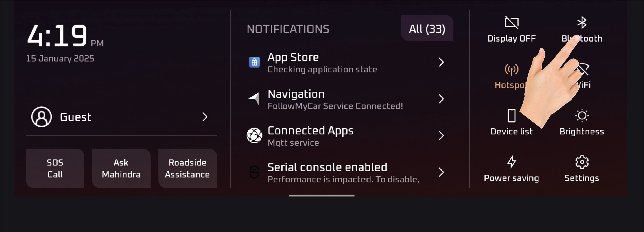Disable the active Hotspot toggle

511,70
